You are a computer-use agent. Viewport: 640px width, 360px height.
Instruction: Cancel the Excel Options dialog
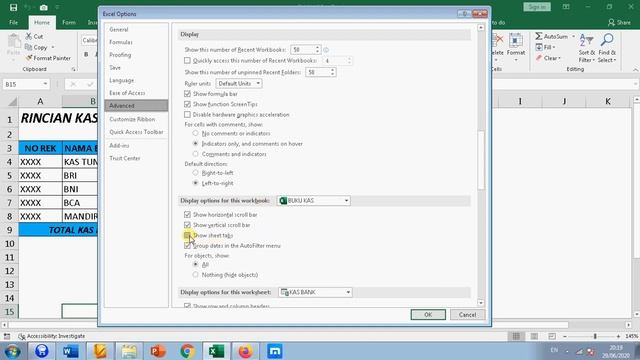tap(467, 315)
